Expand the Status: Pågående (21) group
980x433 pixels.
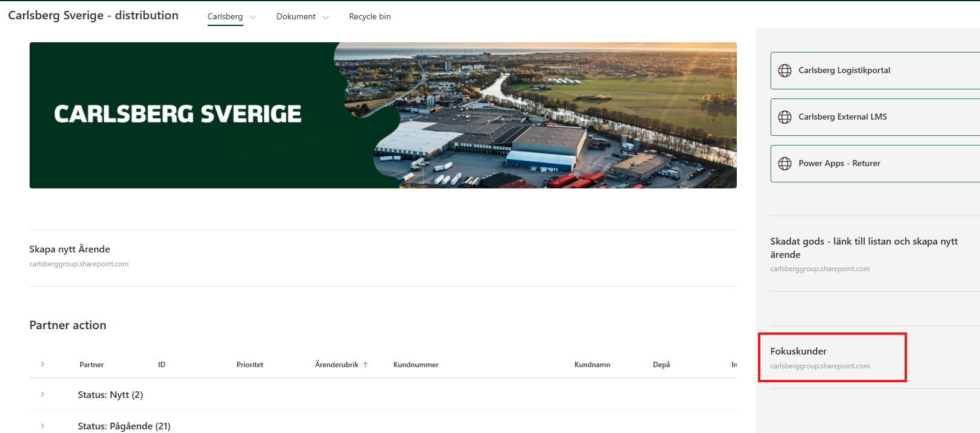pyautogui.click(x=42, y=426)
